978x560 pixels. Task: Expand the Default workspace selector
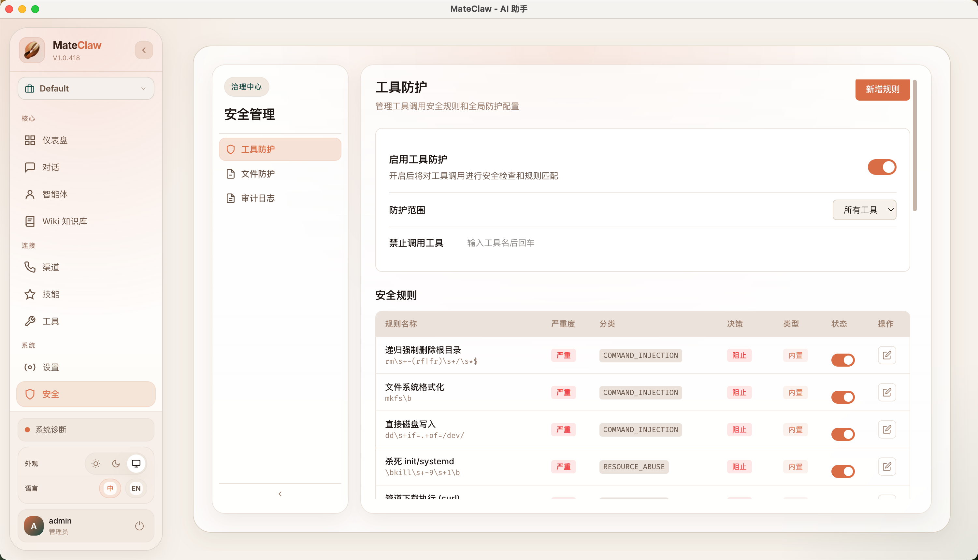(x=85, y=88)
